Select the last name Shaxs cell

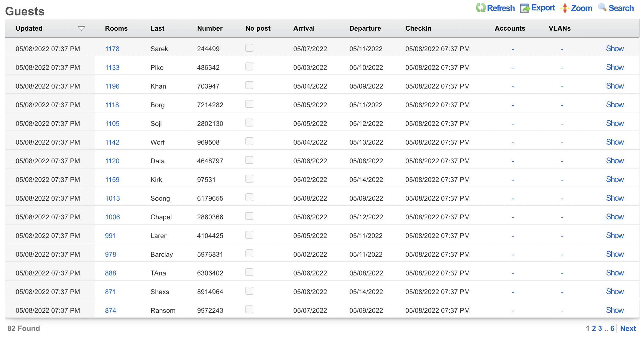pos(160,292)
